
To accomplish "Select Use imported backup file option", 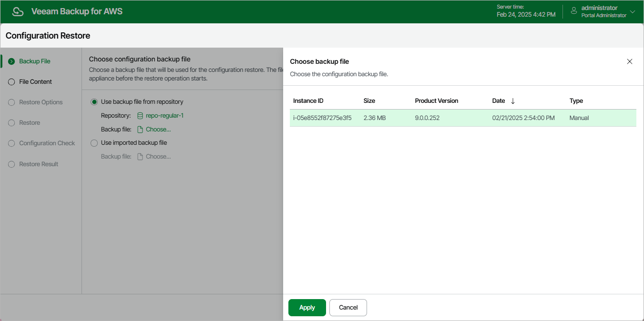I will pos(94,143).
